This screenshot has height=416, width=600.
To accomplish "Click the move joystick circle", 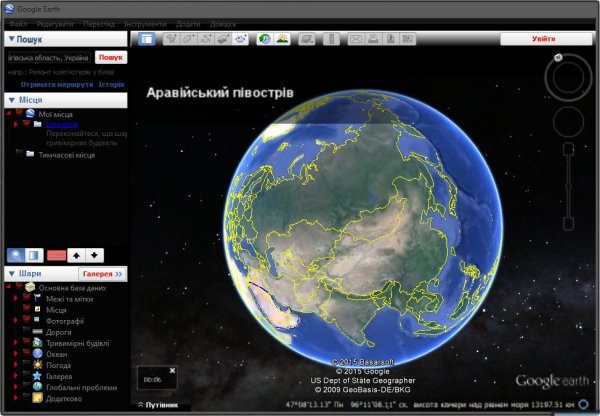I will coord(568,122).
